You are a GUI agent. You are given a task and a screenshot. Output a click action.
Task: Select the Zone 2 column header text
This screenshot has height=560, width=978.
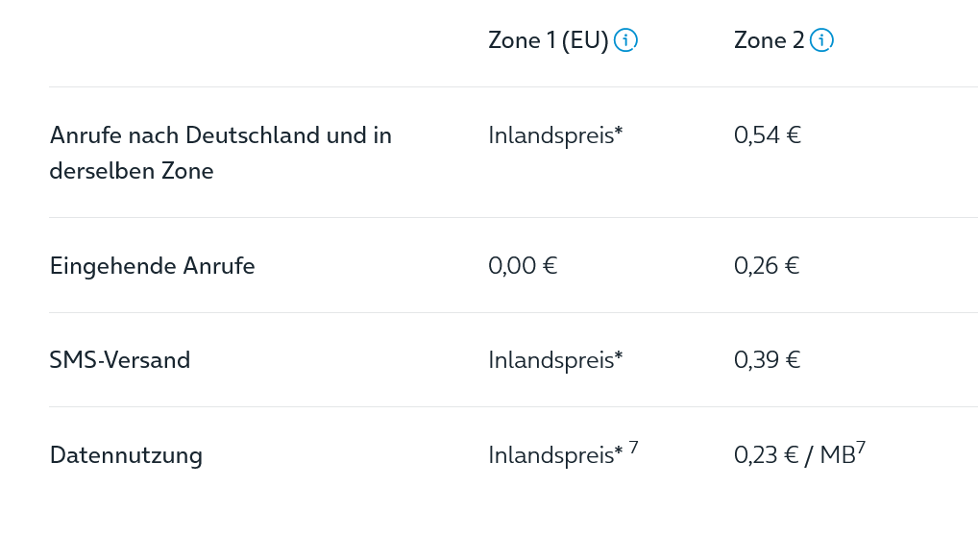770,40
